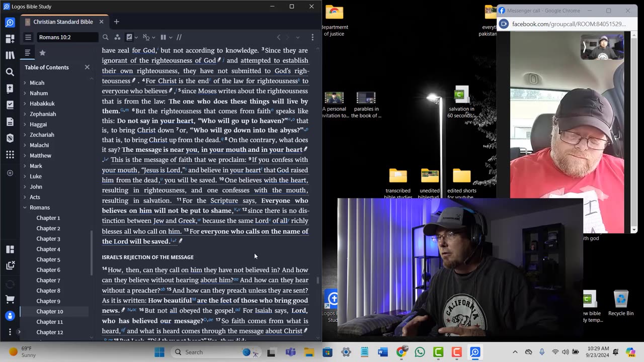The image size is (644, 362).
Task: Collapse the Romans book in contents
Action: 25,208
